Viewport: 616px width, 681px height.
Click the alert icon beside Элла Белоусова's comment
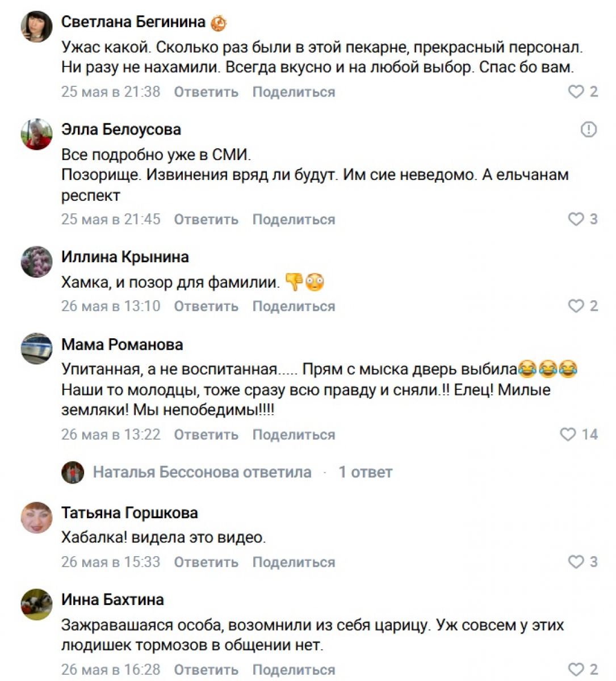[x=589, y=129]
